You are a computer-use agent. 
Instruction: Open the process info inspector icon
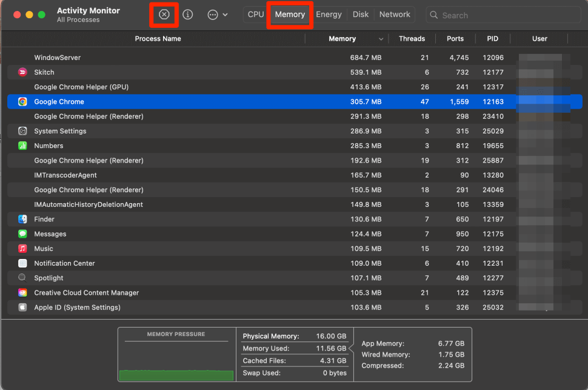point(188,15)
